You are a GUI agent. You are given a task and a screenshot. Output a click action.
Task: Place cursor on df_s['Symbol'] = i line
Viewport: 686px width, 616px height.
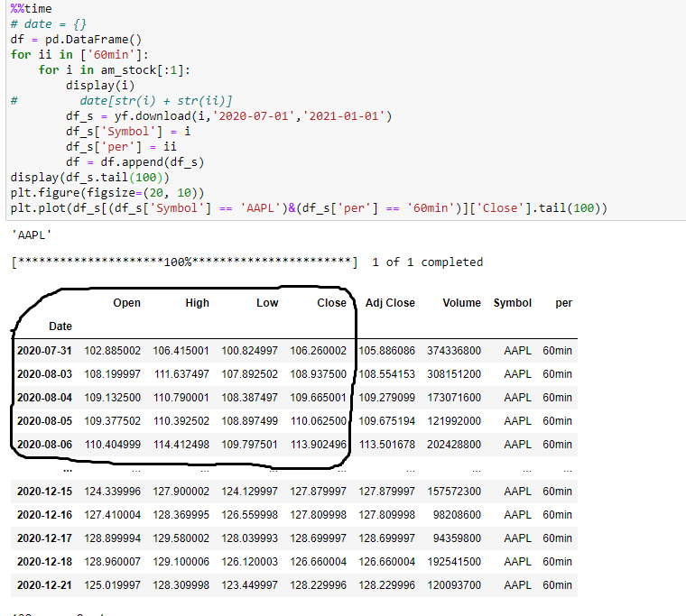[128, 132]
